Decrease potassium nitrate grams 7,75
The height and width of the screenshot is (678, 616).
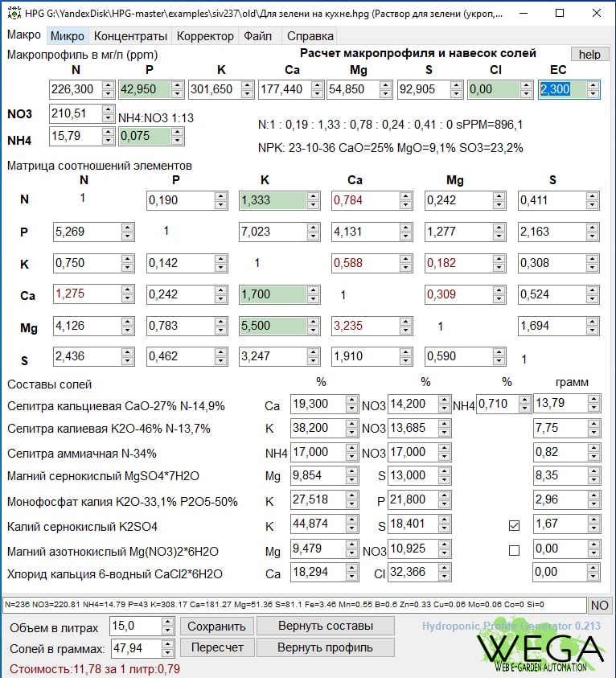click(x=594, y=433)
